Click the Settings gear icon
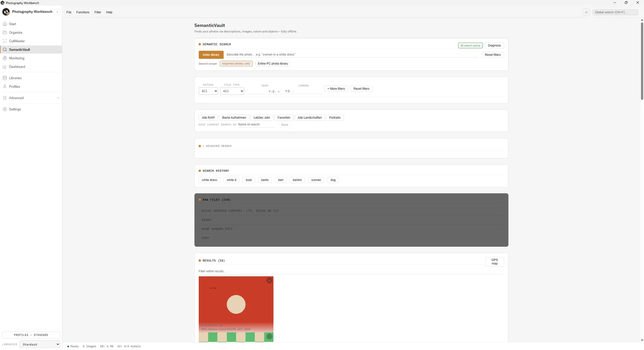This screenshot has height=350, width=644. pos(5,109)
